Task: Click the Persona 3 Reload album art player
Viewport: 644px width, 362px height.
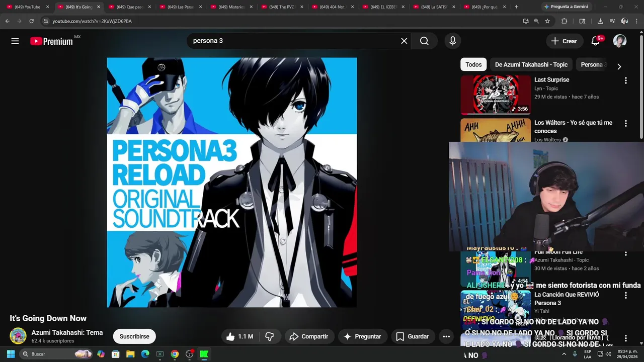Action: pos(232,182)
